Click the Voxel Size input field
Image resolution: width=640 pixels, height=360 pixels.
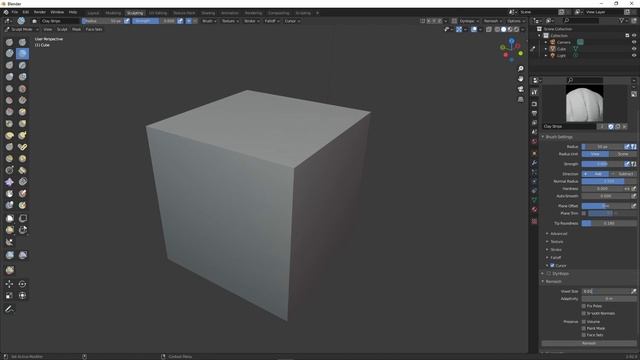tap(606, 291)
